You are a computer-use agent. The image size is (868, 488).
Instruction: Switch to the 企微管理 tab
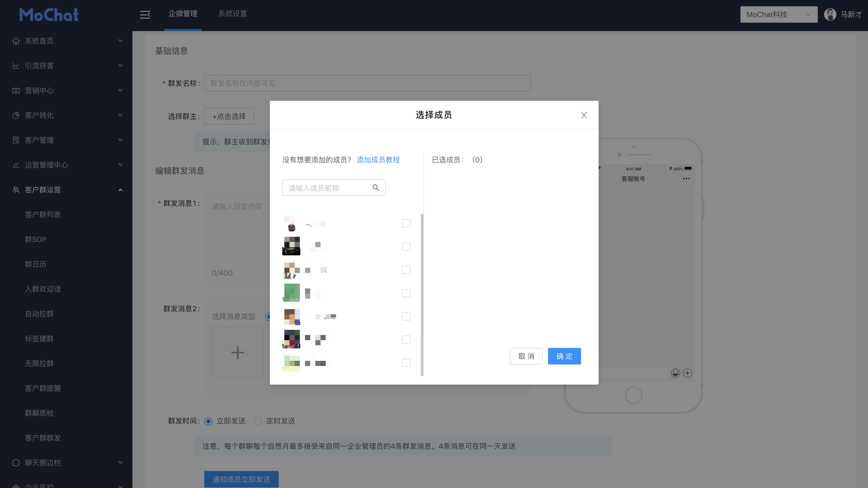tap(183, 14)
